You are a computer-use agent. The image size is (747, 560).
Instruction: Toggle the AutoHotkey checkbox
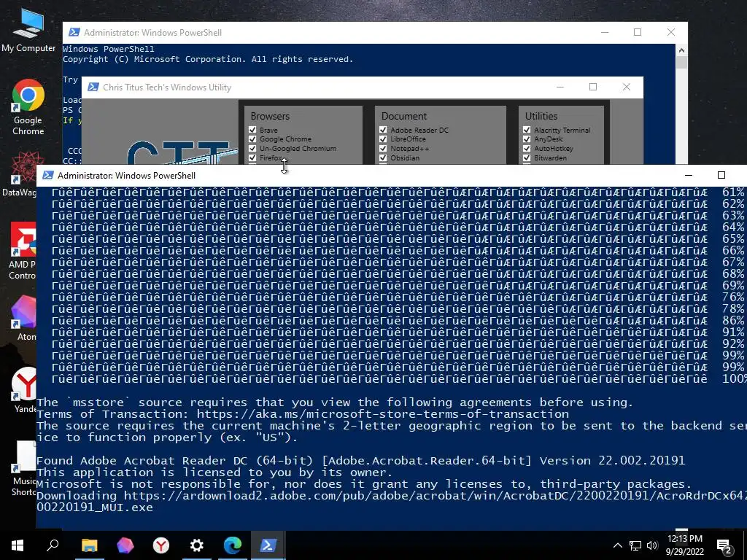527,149
